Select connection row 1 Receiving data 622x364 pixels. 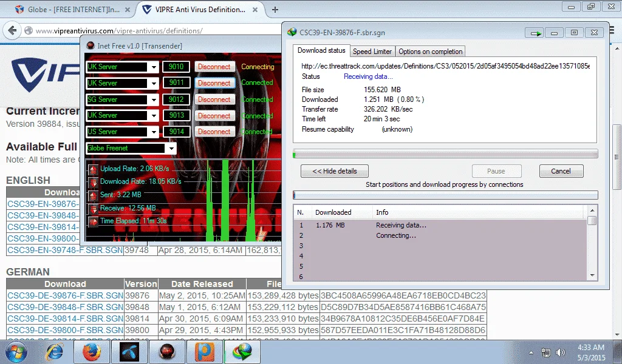440,225
